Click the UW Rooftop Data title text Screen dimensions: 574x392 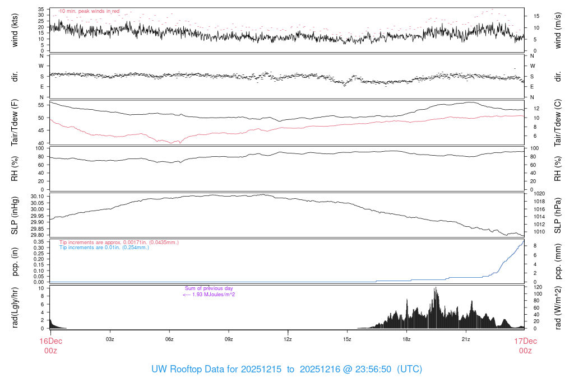(286, 370)
